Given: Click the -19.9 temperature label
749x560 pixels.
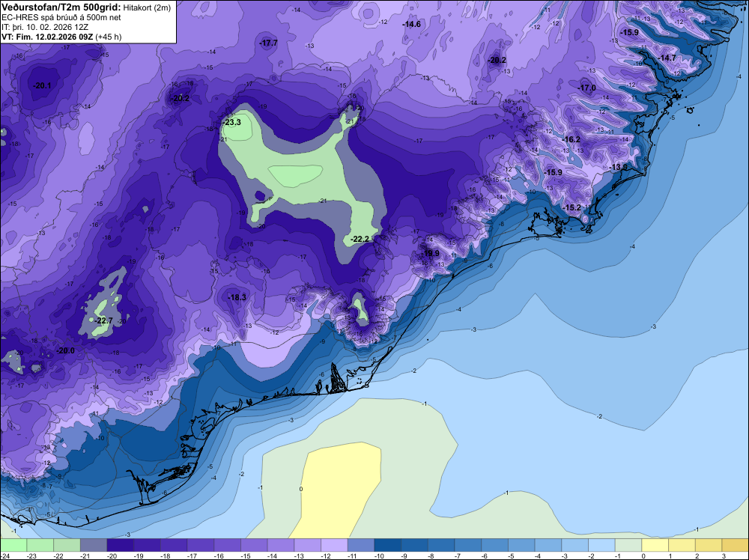Looking at the screenshot, I should pyautogui.click(x=430, y=253).
